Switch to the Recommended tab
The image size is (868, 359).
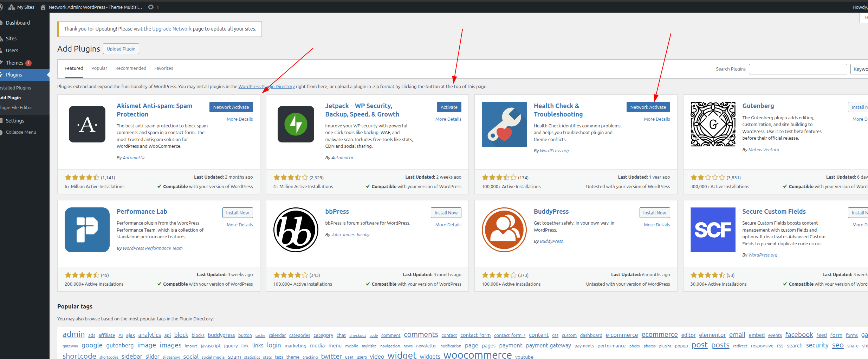pyautogui.click(x=131, y=68)
